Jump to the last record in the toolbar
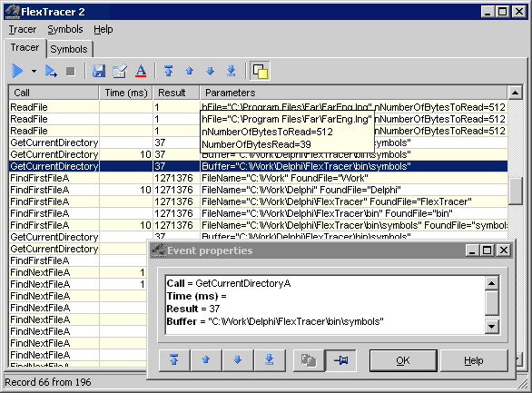Viewport: 532px width, 393px height. tap(232, 71)
